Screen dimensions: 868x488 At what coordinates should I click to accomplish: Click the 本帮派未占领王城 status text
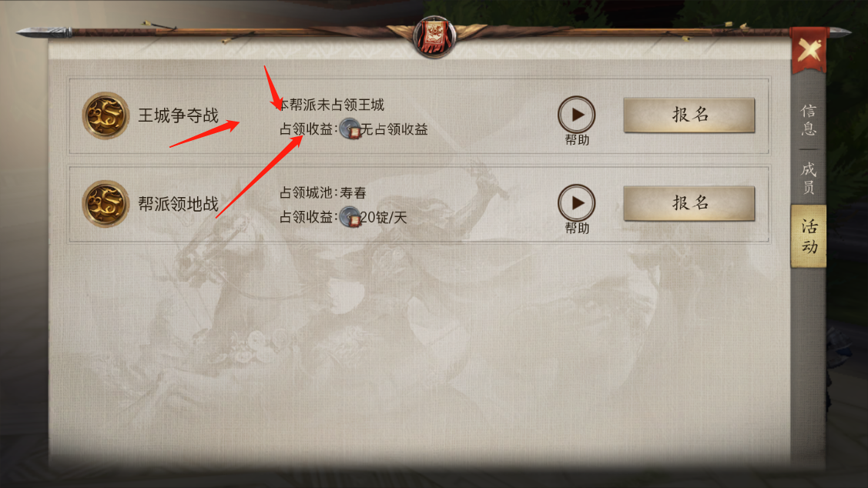click(331, 105)
